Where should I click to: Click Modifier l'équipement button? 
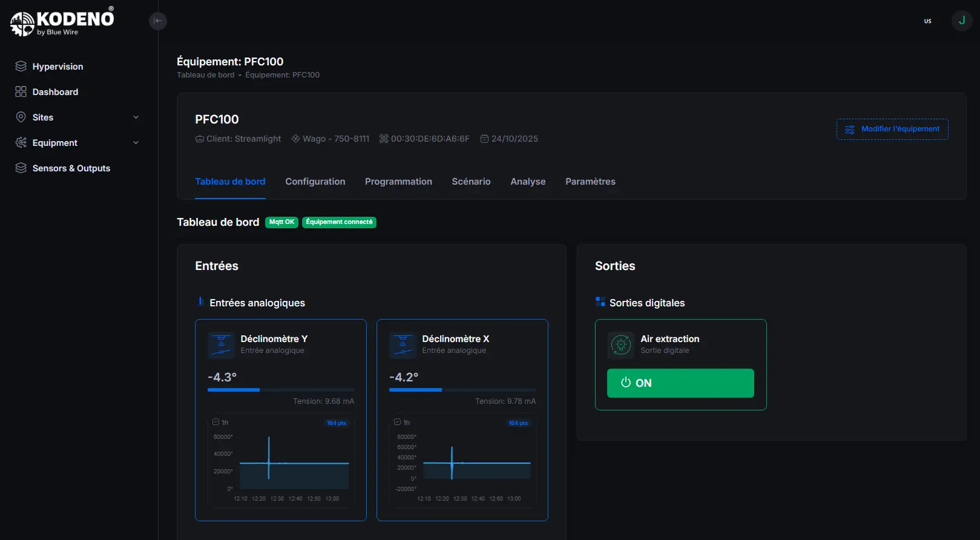pos(892,129)
